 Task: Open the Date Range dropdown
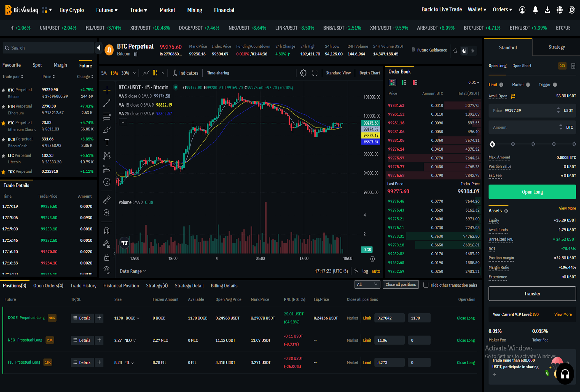[x=133, y=271]
